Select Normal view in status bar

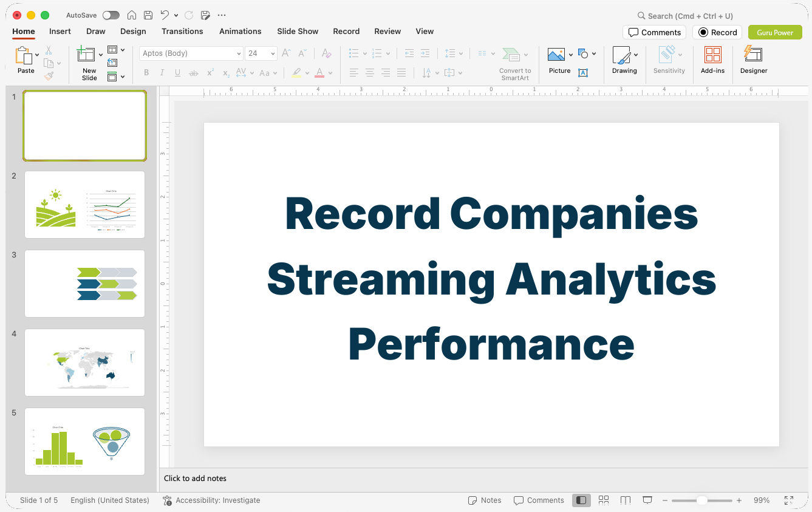581,500
